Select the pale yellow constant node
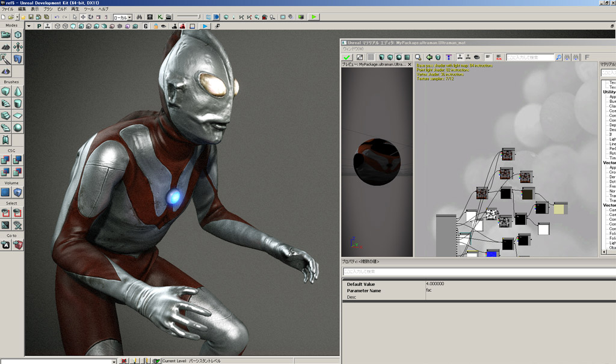Image resolution: width=616 pixels, height=364 pixels. coord(560,208)
